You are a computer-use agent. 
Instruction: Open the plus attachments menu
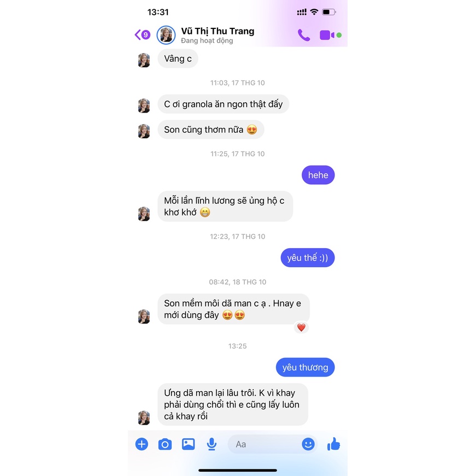[142, 444]
